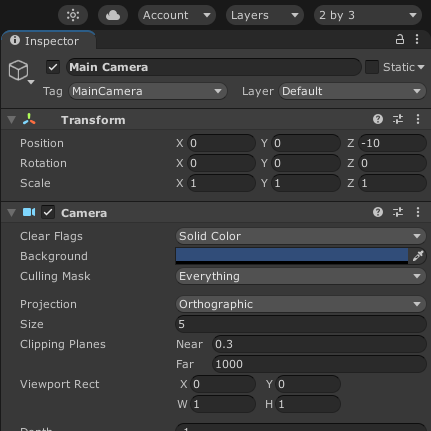Open the Inspector tab's three-dot menu
This screenshot has height=431, width=431.
(x=417, y=39)
